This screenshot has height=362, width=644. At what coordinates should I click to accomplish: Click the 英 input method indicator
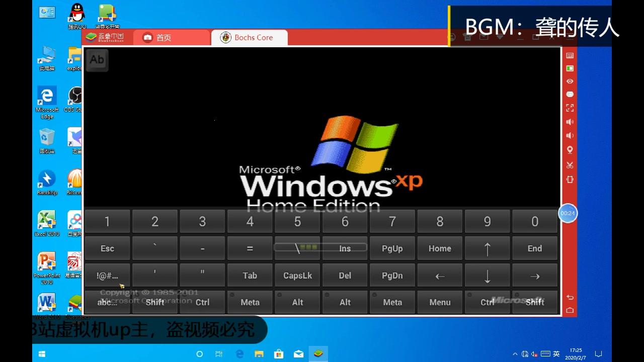pyautogui.click(x=556, y=354)
